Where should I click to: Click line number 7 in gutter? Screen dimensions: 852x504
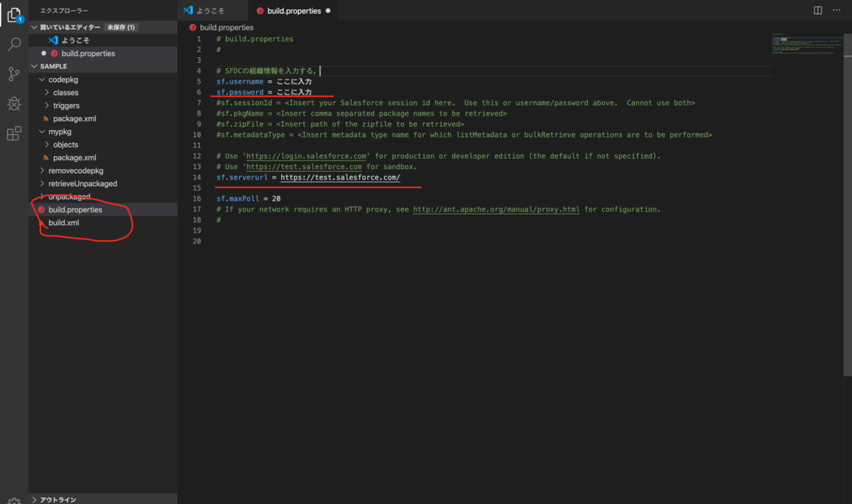[199, 103]
